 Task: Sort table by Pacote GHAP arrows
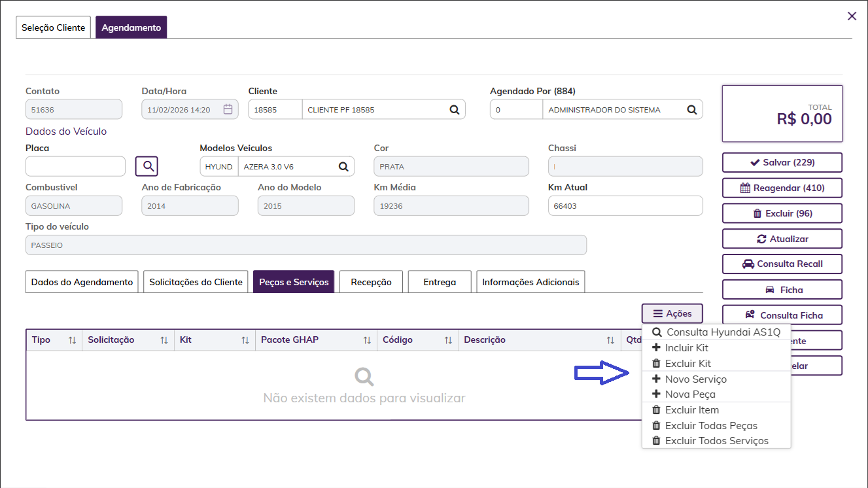pyautogui.click(x=368, y=340)
